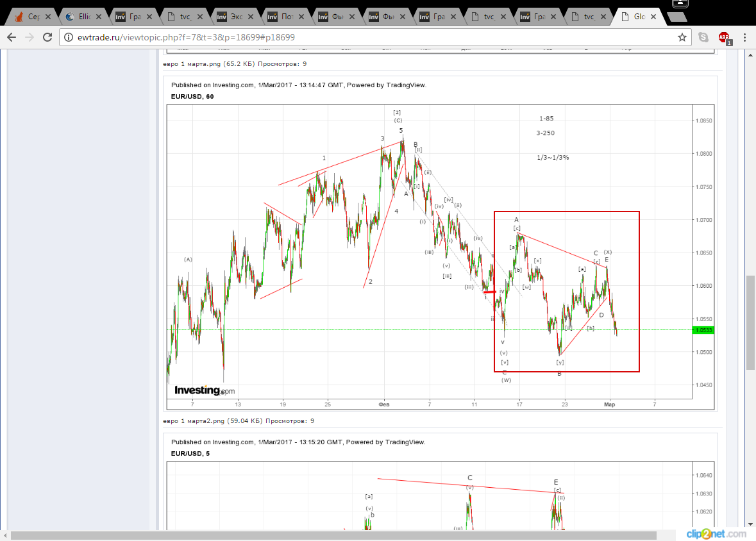This screenshot has width=756, height=541.
Task: Open the Skype extension icon
Action: point(703,37)
